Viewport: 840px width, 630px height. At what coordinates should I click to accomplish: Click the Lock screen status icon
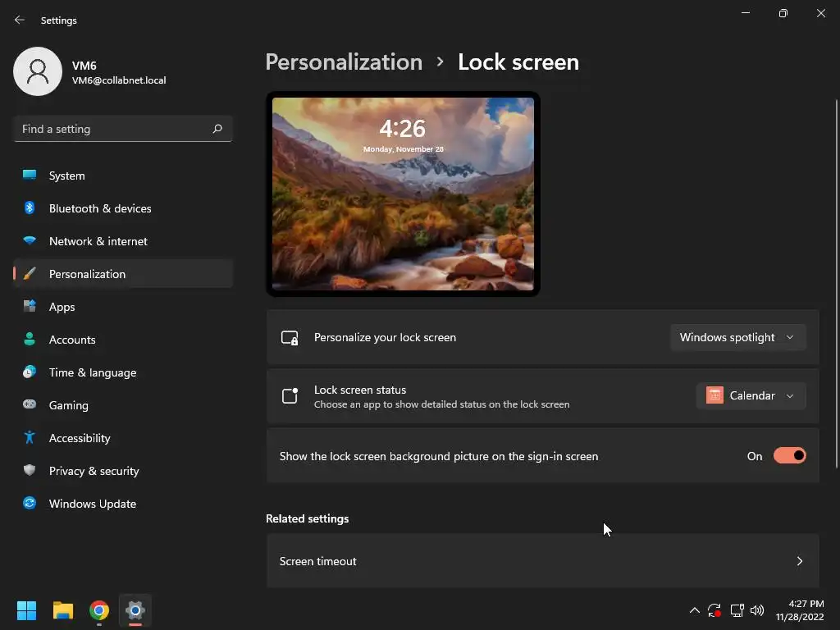click(x=290, y=396)
